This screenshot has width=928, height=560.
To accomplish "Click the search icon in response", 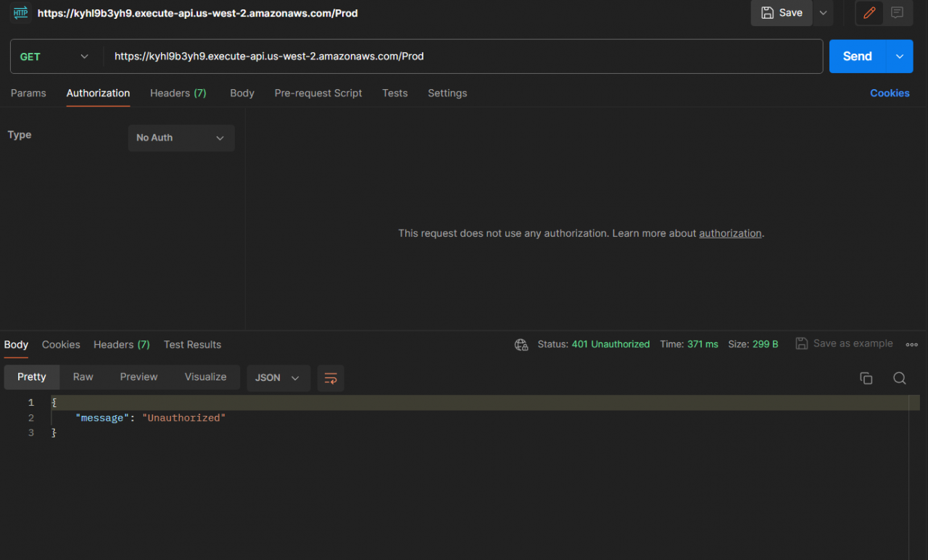I will 899,378.
